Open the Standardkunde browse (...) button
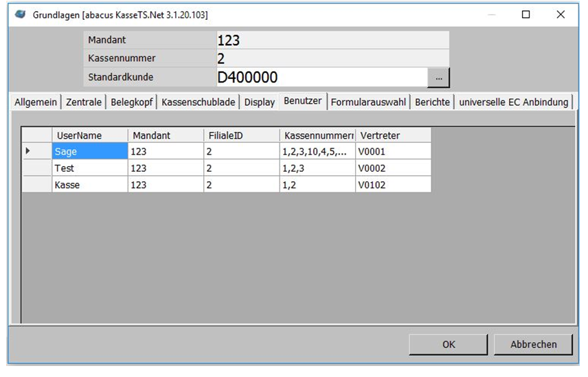 pos(438,78)
